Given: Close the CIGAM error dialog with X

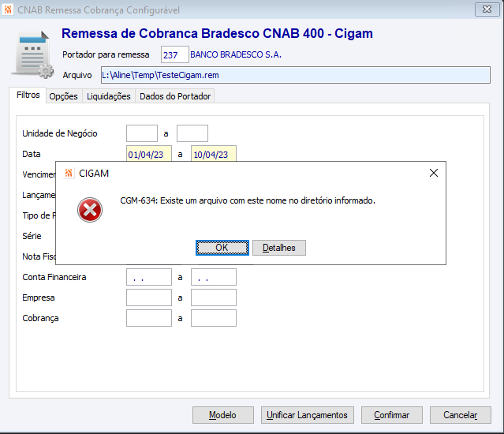Looking at the screenshot, I should [434, 173].
